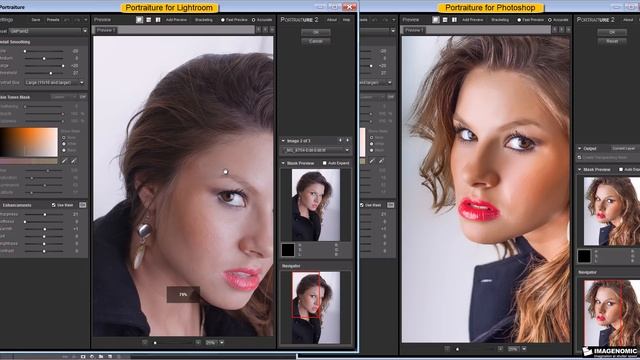The width and height of the screenshot is (640, 360).
Task: Click the black mask color box in Lightroom
Action: [288, 249]
